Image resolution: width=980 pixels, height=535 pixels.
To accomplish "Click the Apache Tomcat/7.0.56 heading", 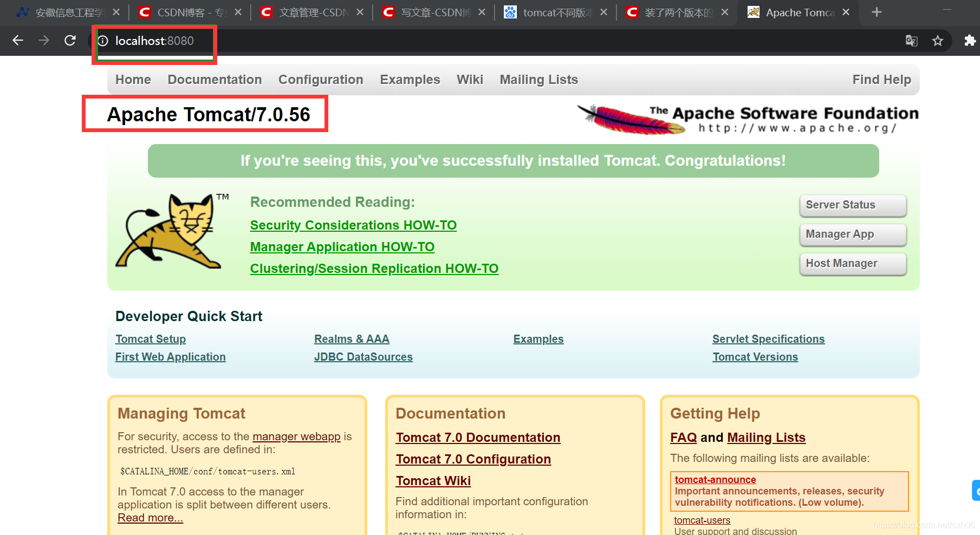I will coord(209,115).
